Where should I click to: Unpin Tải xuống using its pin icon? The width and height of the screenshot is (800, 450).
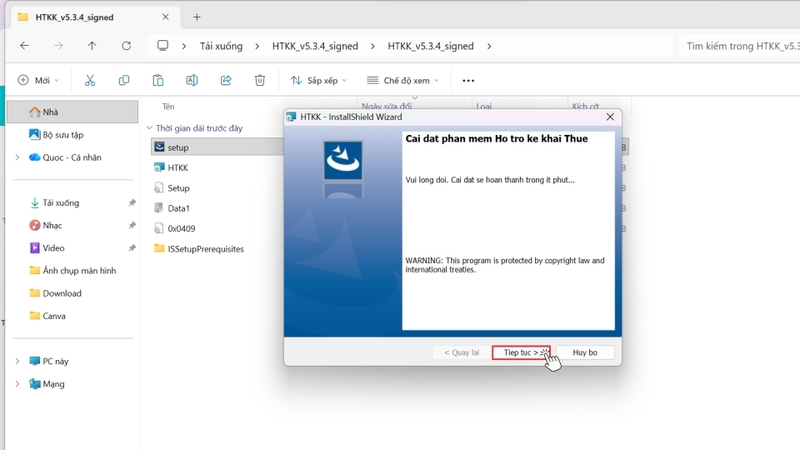(132, 203)
